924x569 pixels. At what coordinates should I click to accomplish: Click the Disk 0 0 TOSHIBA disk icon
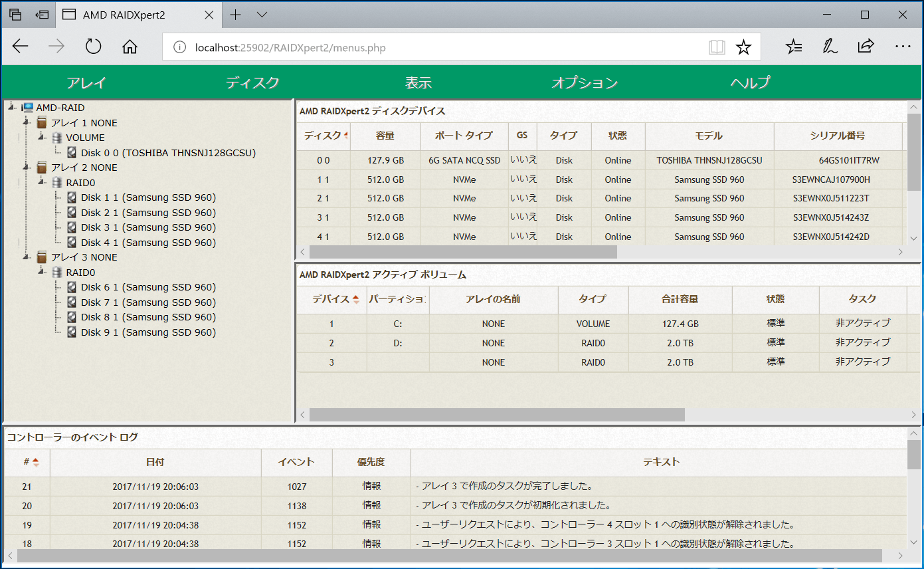tap(72, 153)
